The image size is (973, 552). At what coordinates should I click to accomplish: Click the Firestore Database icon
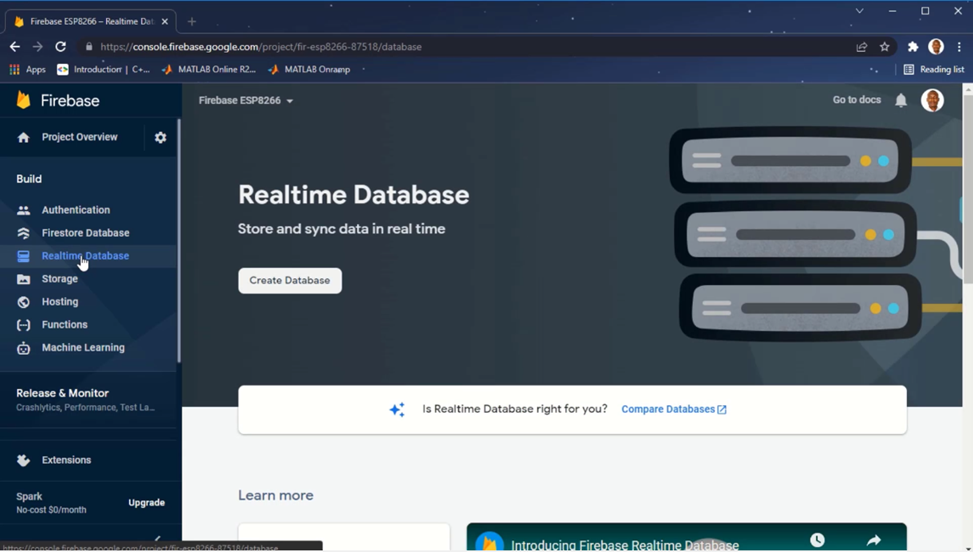[24, 233]
